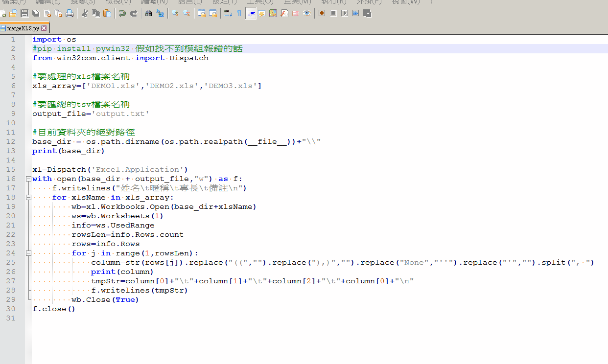Toggle word wrap
The height and width of the screenshot is (364, 608).
pyautogui.click(x=228, y=13)
